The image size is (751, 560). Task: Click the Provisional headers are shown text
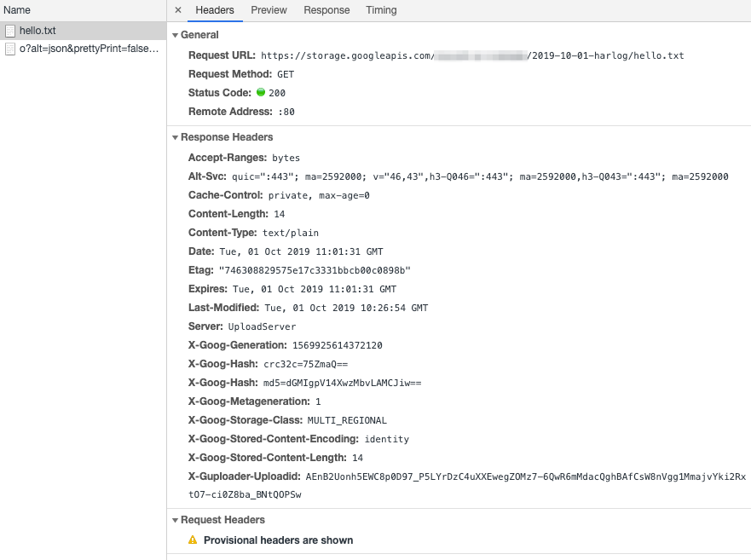click(x=278, y=540)
